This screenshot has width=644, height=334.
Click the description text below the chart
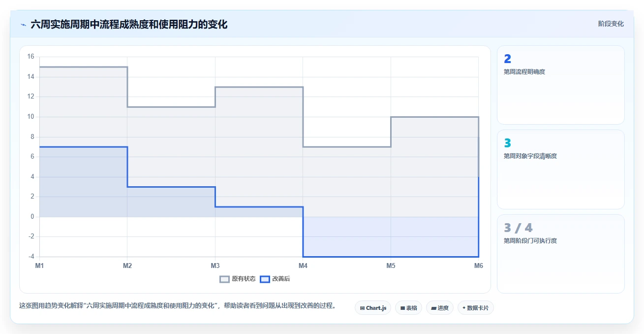[x=179, y=305]
